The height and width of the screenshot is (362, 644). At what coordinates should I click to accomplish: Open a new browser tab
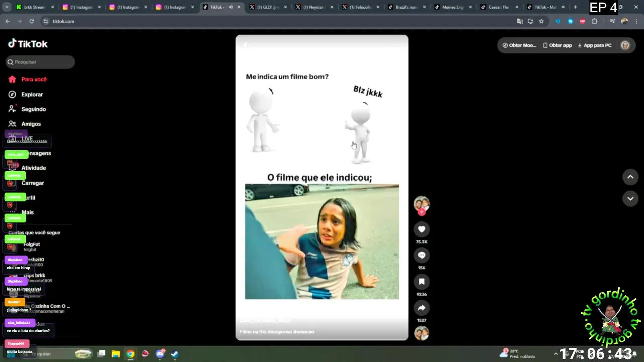pos(575,7)
